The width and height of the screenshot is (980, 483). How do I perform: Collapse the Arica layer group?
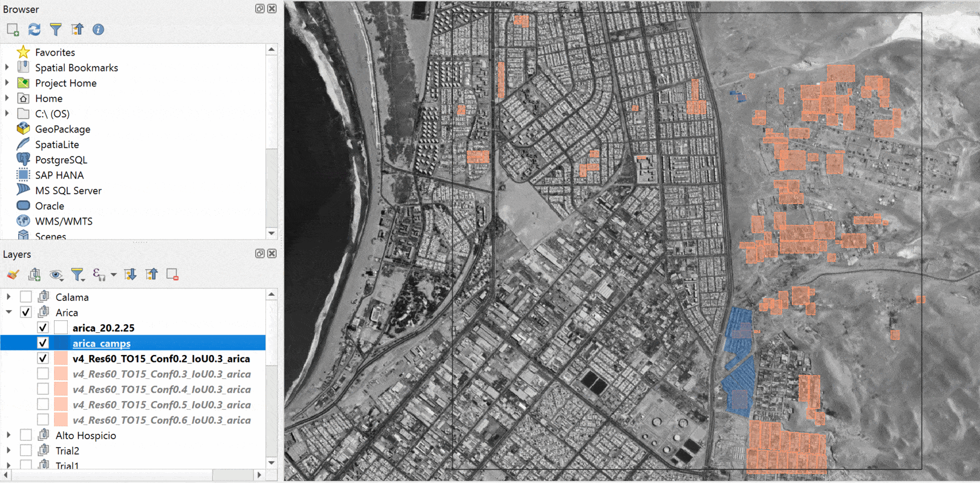pos(9,312)
